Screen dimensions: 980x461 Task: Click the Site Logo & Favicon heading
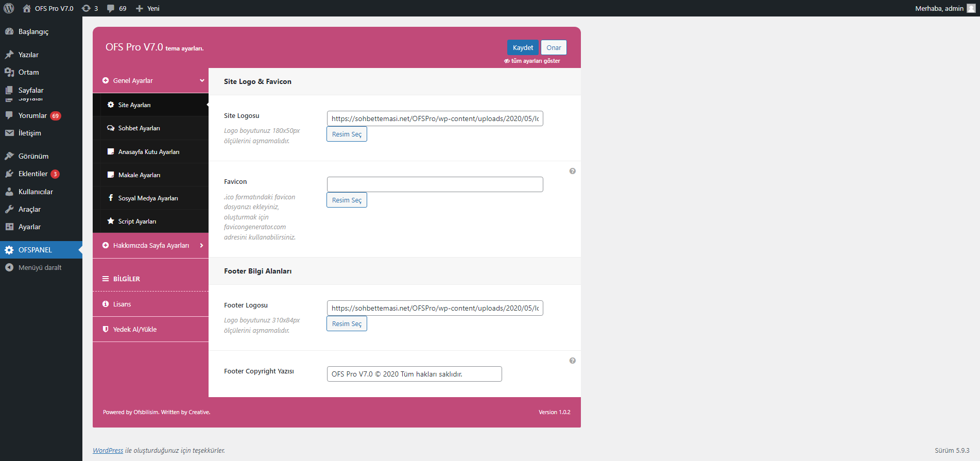257,81
